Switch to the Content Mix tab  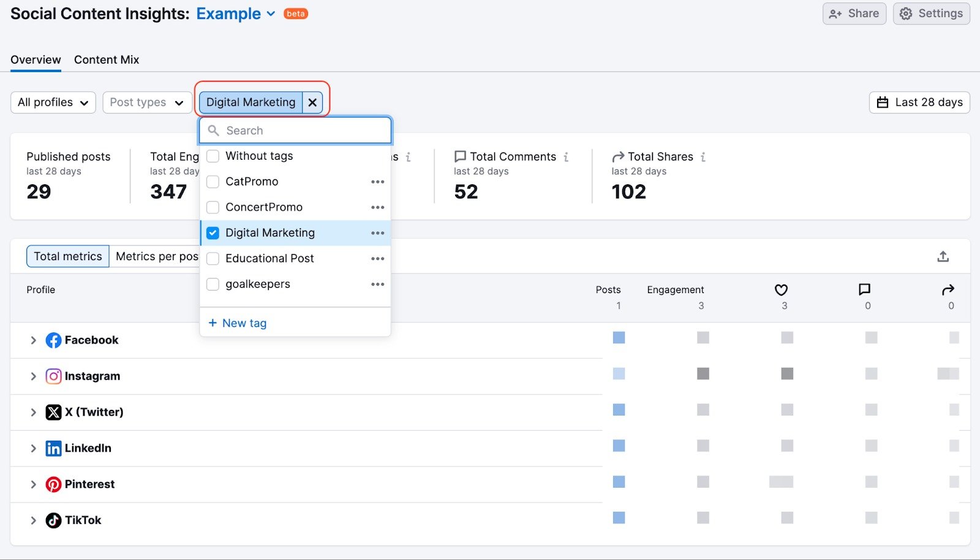point(106,59)
